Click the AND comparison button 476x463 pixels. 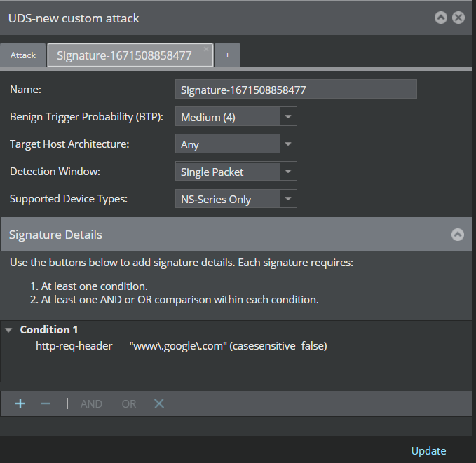[91, 404]
